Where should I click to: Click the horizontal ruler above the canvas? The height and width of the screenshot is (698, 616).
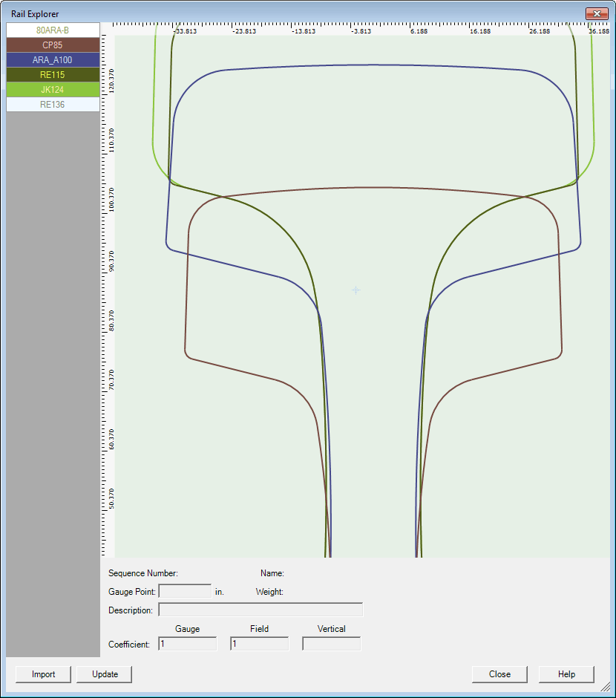pos(356,28)
